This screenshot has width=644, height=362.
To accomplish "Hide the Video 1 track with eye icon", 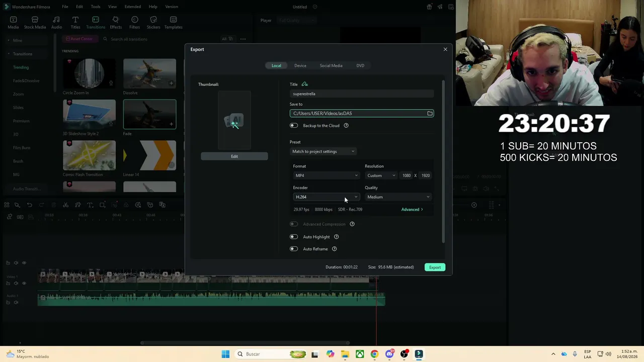I will coord(24,283).
